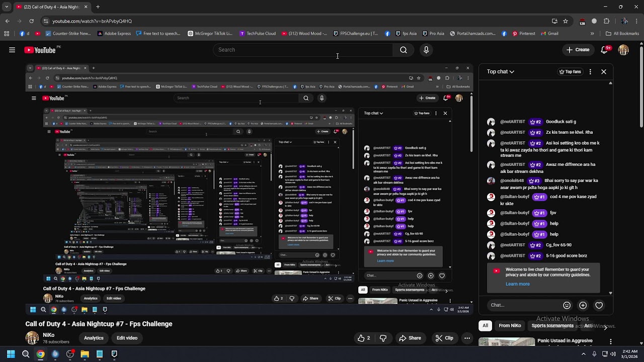Open the Counter-Strike New bookmark
Image resolution: width=644 pixels, height=362 pixels.
(x=68, y=34)
